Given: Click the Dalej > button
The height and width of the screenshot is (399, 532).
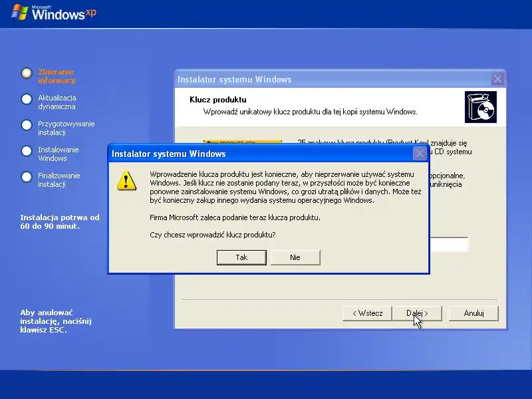Looking at the screenshot, I should click(417, 313).
